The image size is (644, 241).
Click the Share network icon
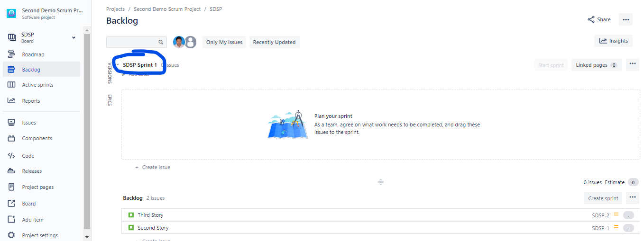(591, 19)
